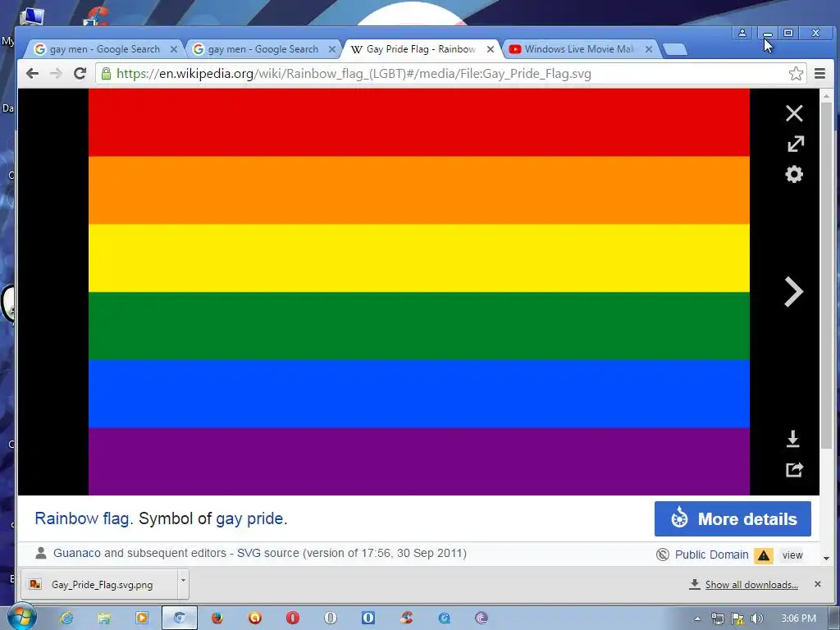The image size is (840, 630).
Task: Follow the gay pride link
Action: (x=249, y=518)
